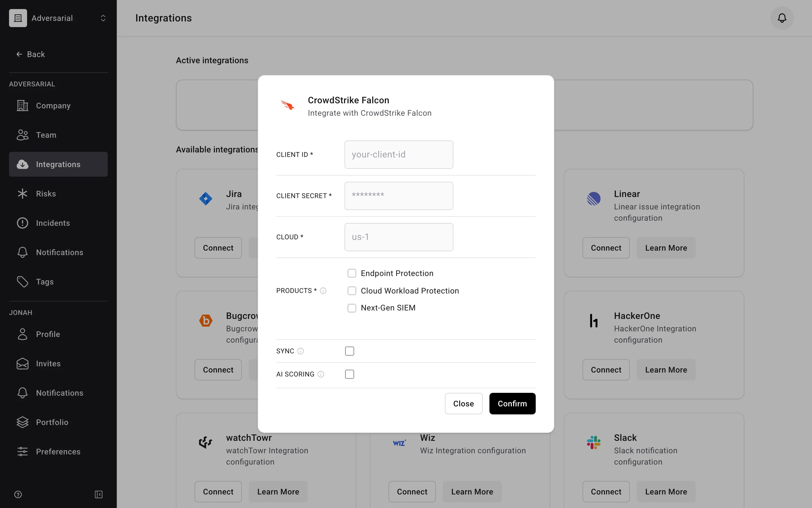Connect the Slack integration
812x508 pixels.
(x=606, y=492)
